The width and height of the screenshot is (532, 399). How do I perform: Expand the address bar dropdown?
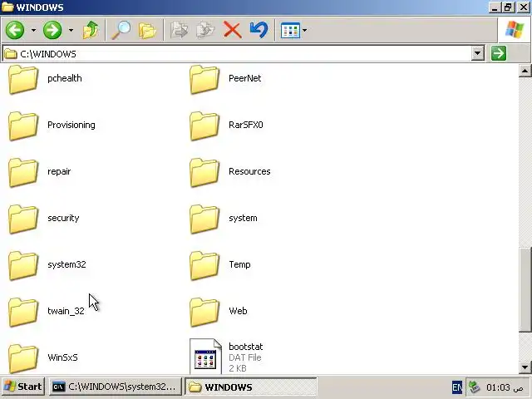tap(477, 53)
